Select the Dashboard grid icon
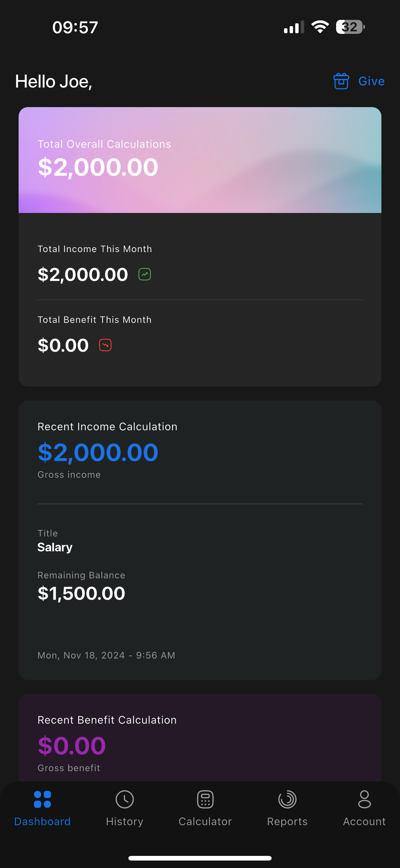 [42, 799]
